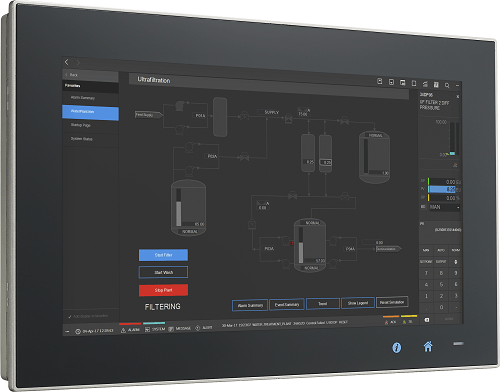
Task: Click the Start Filter button
Action: (163, 255)
